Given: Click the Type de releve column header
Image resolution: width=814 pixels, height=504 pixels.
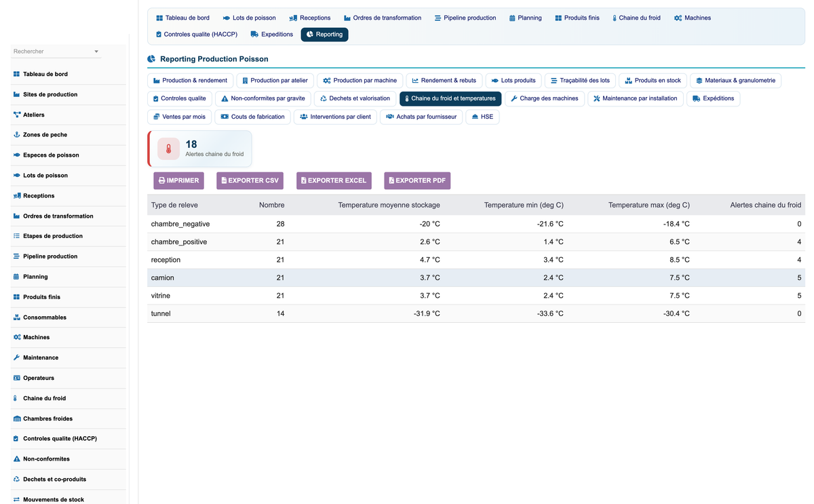Looking at the screenshot, I should pos(174,205).
